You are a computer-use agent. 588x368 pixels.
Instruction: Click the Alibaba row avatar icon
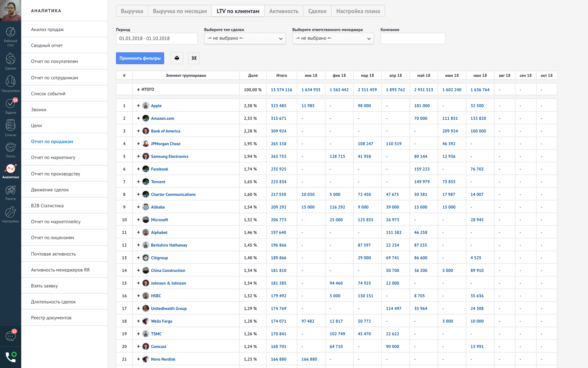point(146,207)
